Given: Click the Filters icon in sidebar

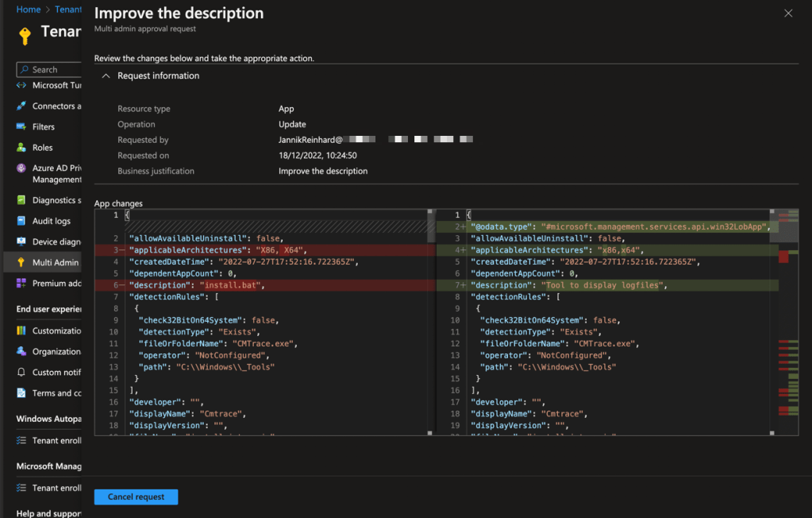Looking at the screenshot, I should [x=22, y=126].
